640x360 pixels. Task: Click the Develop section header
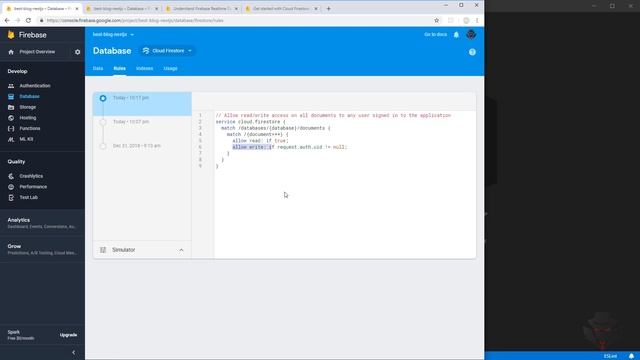(x=18, y=71)
